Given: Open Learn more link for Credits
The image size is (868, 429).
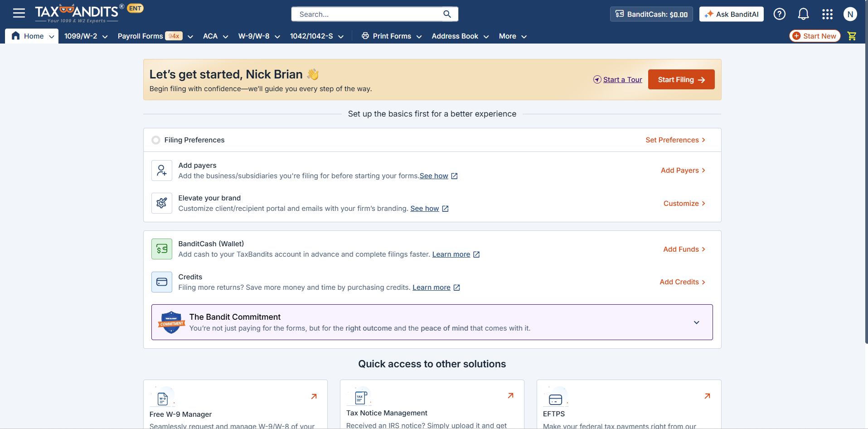Looking at the screenshot, I should 432,288.
